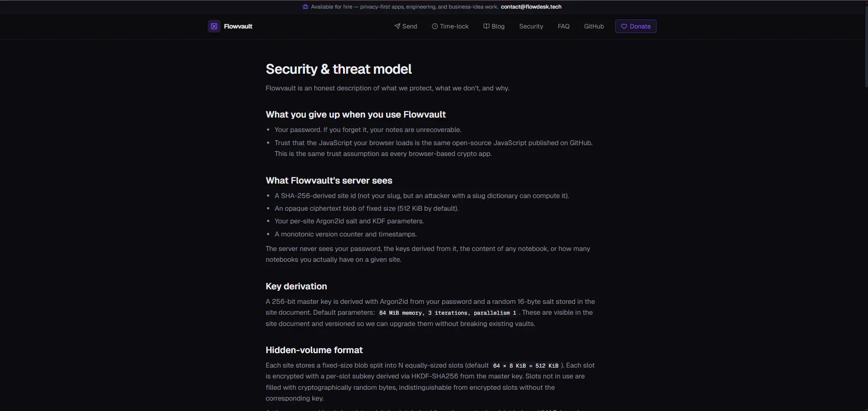The width and height of the screenshot is (868, 411).
Task: Click the "Hidden-volume format" heading
Action: (x=314, y=350)
